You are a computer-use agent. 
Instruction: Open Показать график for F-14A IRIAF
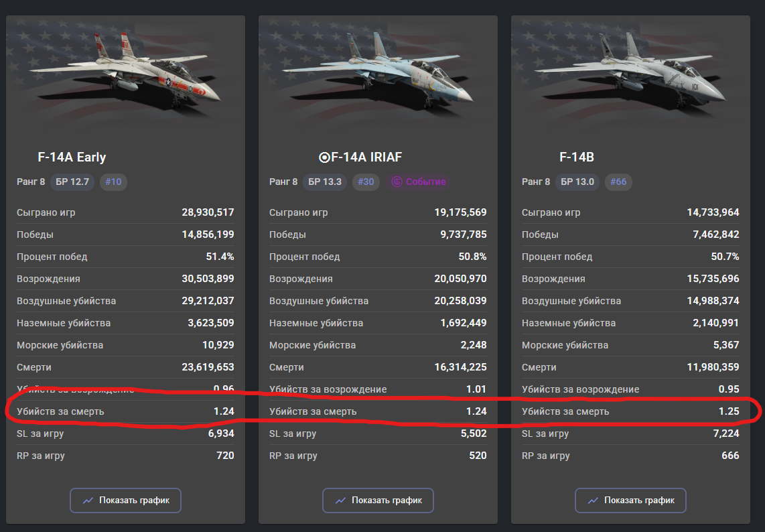378,501
